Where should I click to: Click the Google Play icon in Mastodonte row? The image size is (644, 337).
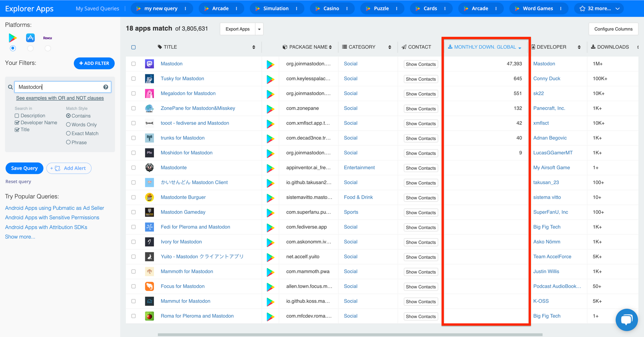click(x=270, y=168)
